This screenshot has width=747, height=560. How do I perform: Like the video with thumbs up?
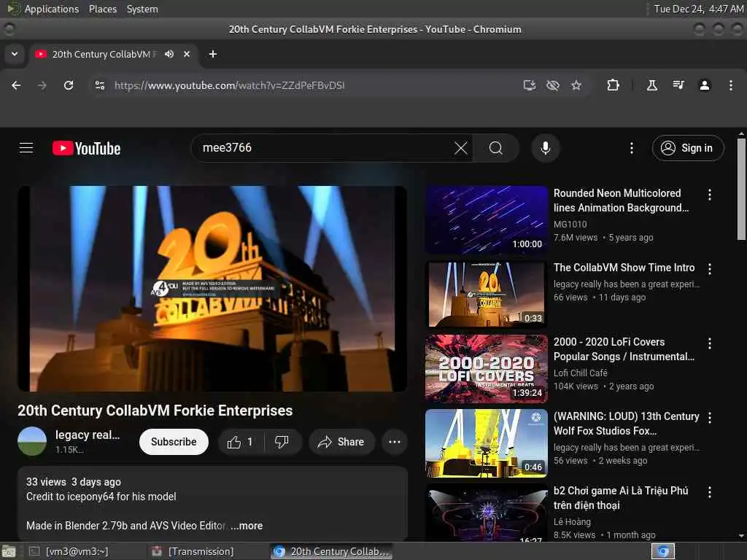[241, 442]
